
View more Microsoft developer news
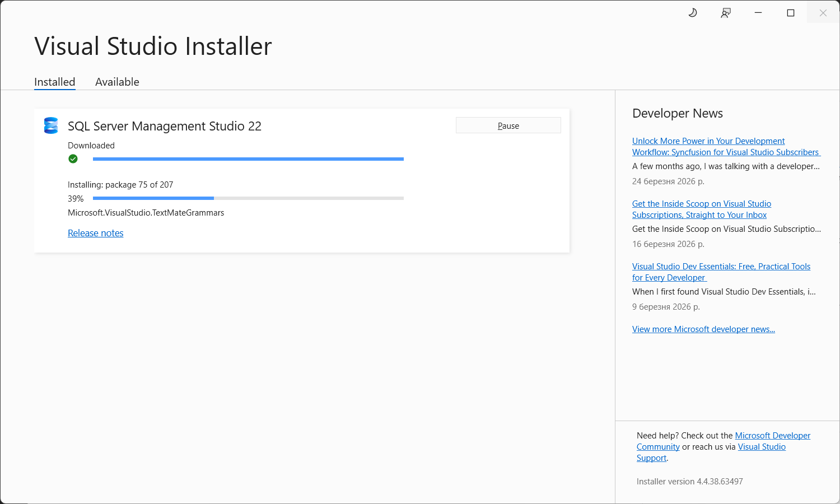pyautogui.click(x=703, y=329)
